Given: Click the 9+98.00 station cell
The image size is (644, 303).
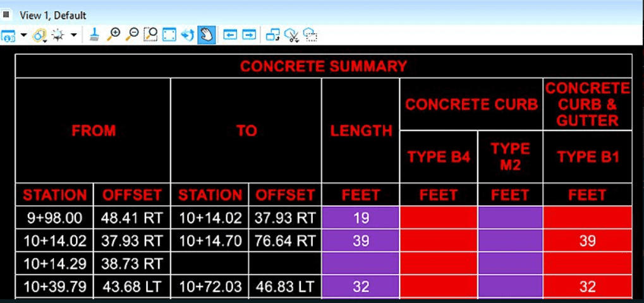Looking at the screenshot, I should pos(54,218).
